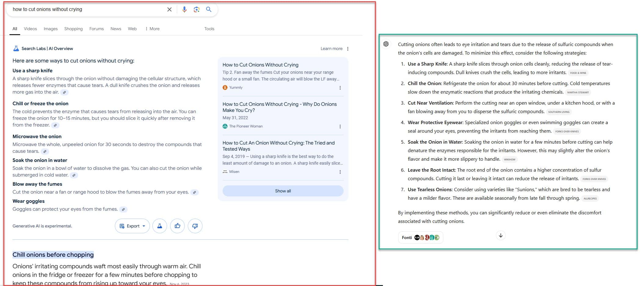The image size is (644, 286).
Task: Switch to the News tab
Action: click(116, 29)
